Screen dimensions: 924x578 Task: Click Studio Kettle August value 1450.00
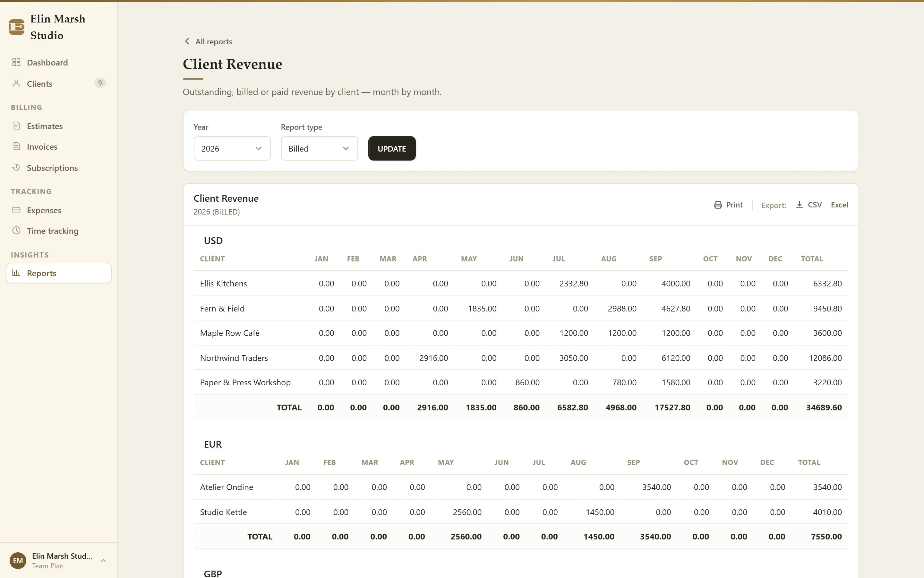point(600,512)
